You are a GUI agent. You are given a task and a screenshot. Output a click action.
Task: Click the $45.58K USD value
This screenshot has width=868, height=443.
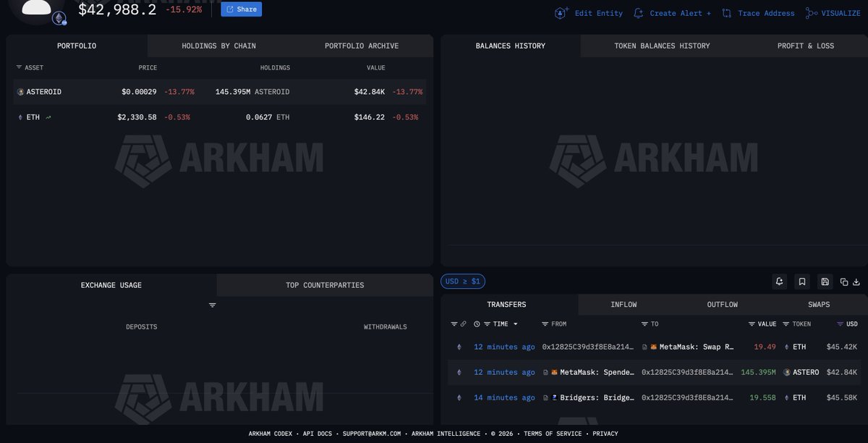[842, 398]
